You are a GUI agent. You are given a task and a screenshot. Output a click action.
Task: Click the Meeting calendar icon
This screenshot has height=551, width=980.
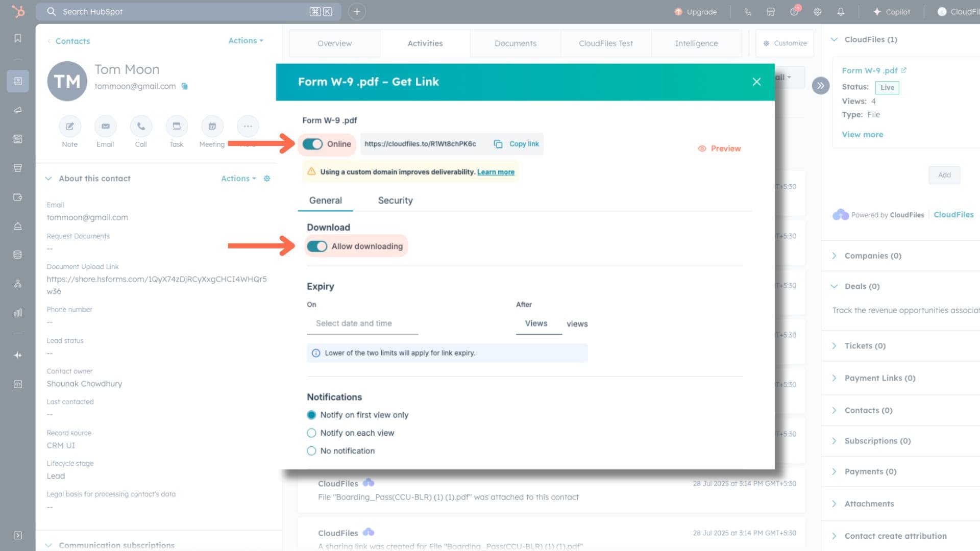[212, 127]
